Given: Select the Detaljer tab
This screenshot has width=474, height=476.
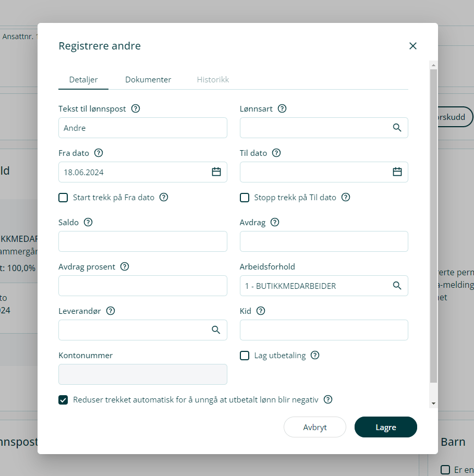Looking at the screenshot, I should (83, 80).
